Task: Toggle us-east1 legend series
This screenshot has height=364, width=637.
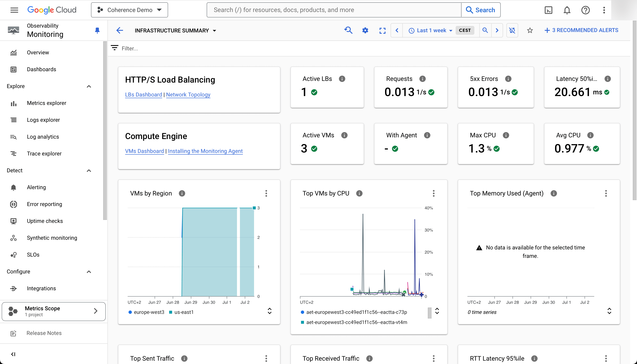Action: click(182, 312)
